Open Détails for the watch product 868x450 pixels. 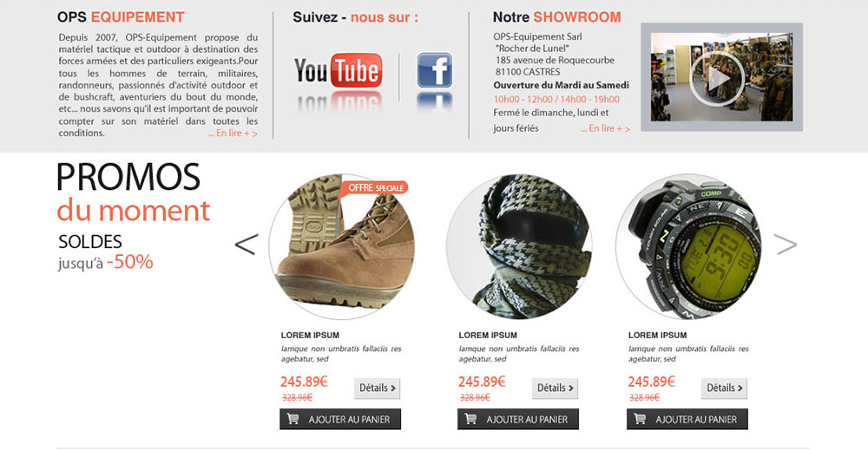(724, 388)
